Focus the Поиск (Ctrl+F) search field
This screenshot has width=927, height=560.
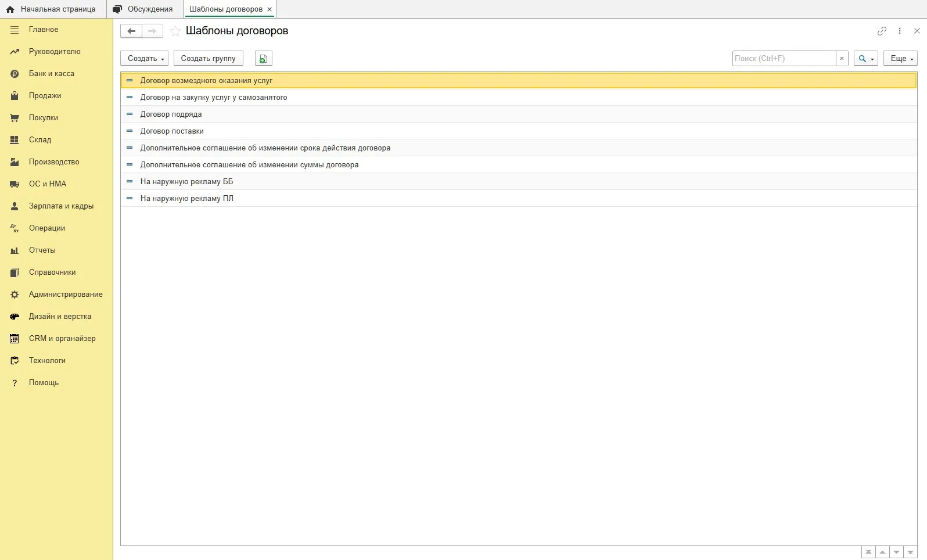point(784,59)
